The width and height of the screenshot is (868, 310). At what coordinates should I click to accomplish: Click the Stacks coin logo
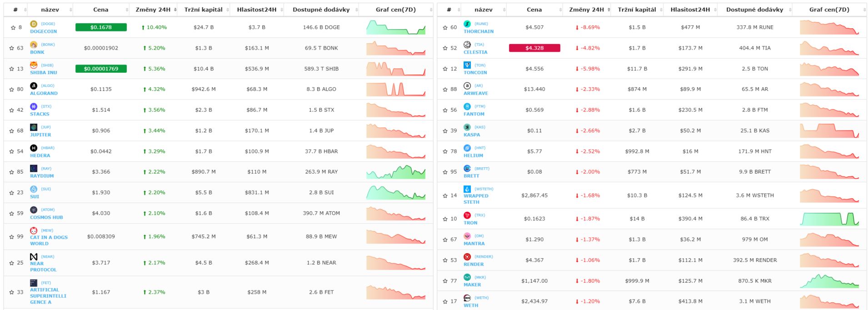[34, 106]
